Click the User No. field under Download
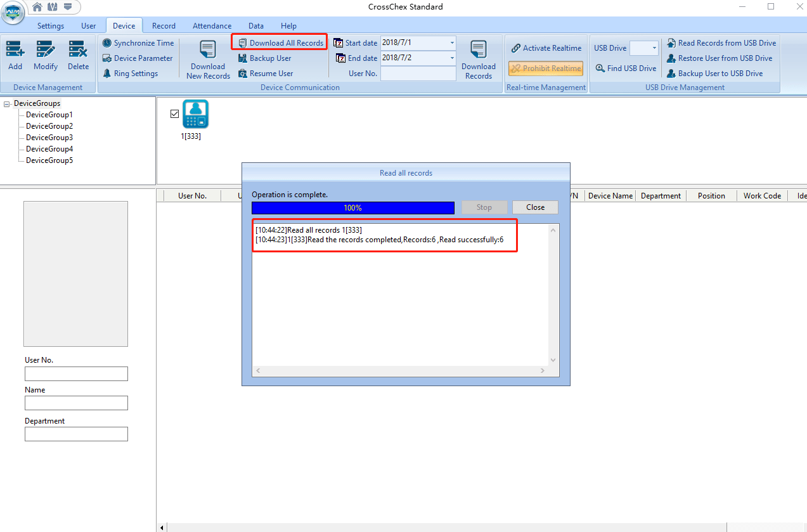This screenshot has height=532, width=807. coord(418,74)
